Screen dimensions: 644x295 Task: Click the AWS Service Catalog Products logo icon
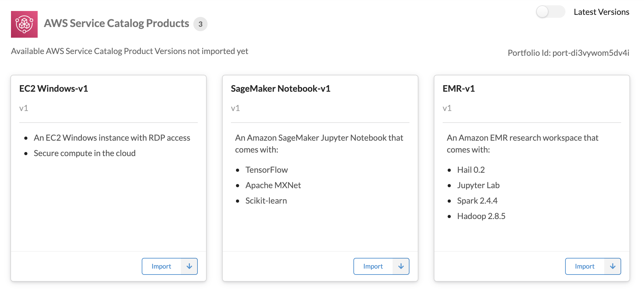[24, 24]
